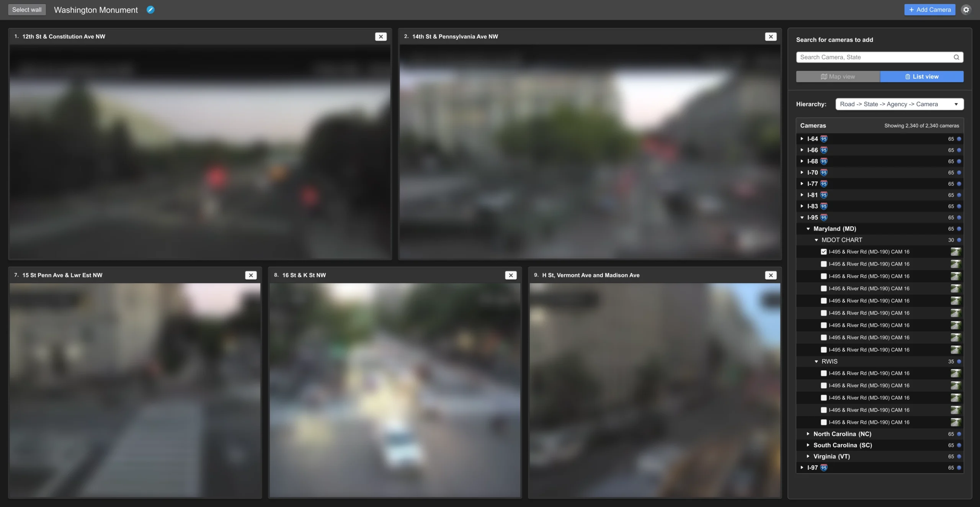Select the List view tab
This screenshot has width=980, height=507.
pyautogui.click(x=921, y=77)
